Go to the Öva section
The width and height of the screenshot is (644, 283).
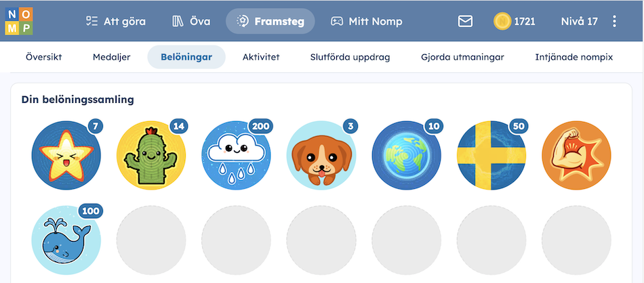pyautogui.click(x=191, y=22)
